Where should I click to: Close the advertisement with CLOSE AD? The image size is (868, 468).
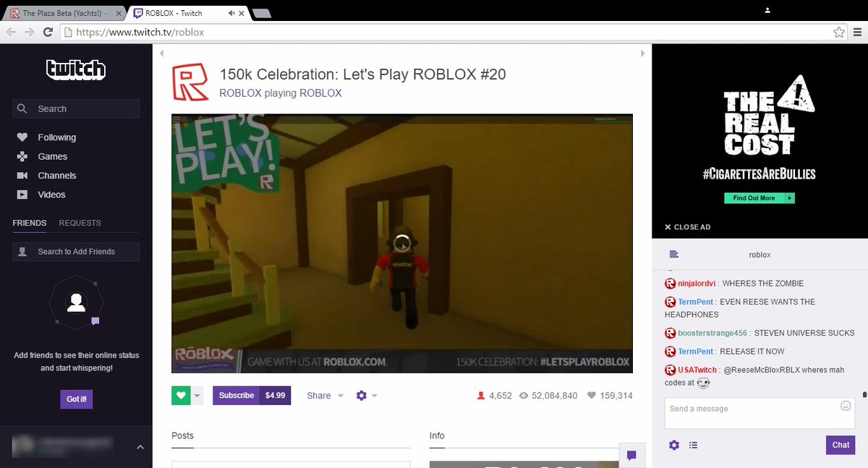click(x=688, y=227)
